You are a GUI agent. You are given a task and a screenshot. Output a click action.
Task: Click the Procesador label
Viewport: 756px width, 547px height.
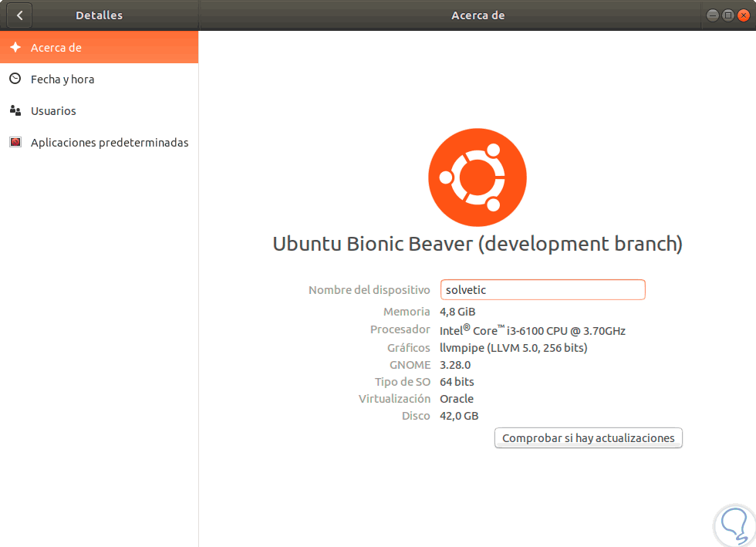coord(400,329)
